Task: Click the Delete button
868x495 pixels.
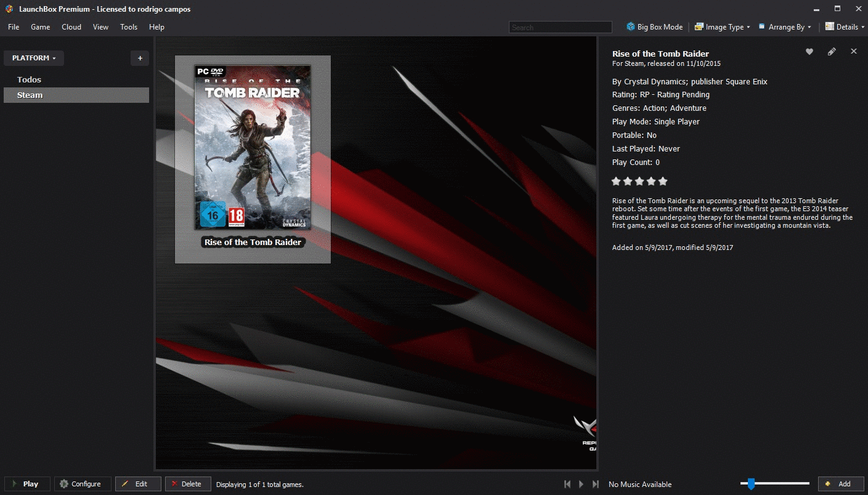Action: [188, 484]
